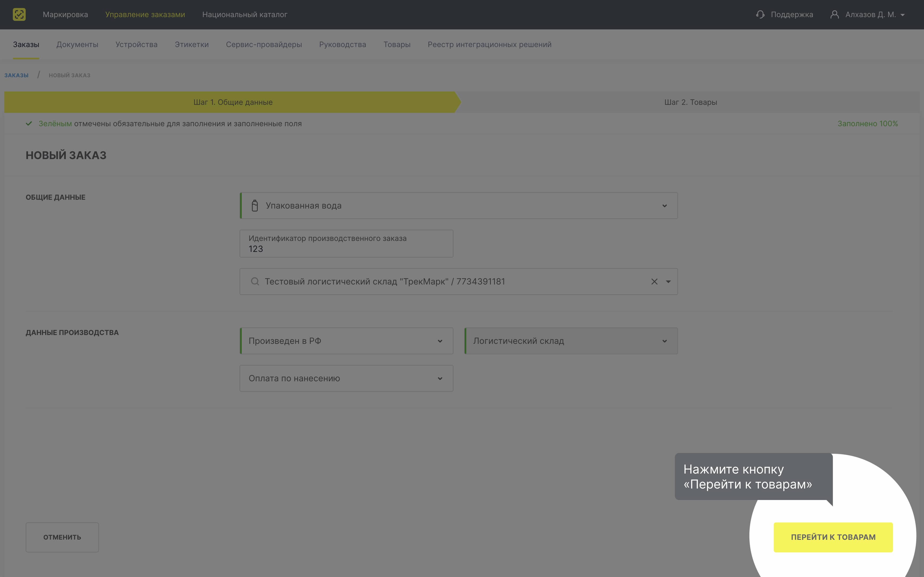Switch to the Устройства tab
This screenshot has height=577, width=924.
click(x=137, y=44)
